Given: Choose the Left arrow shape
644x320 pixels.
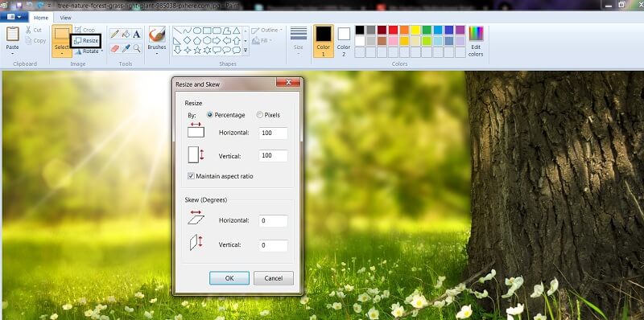Looking at the screenshot, I should click(227, 41).
